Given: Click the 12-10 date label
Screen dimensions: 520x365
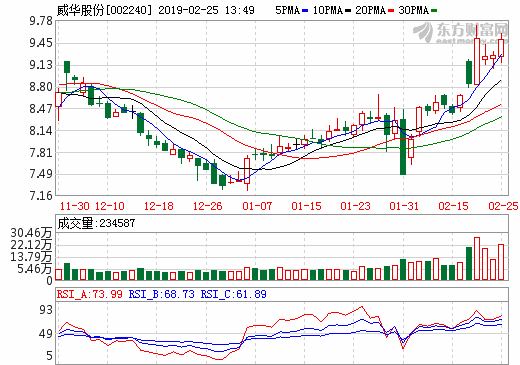Looking at the screenshot, I should click(110, 206).
